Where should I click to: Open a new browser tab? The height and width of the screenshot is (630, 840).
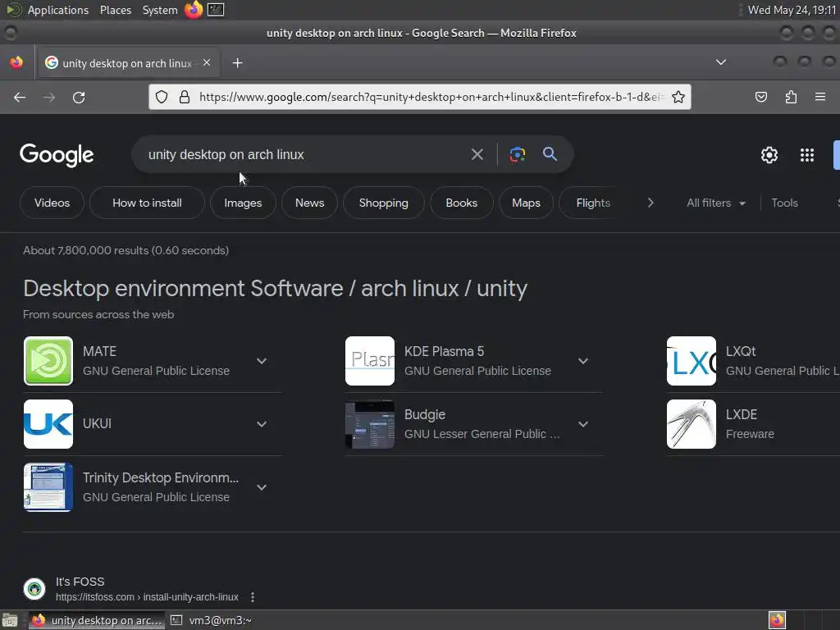point(237,63)
